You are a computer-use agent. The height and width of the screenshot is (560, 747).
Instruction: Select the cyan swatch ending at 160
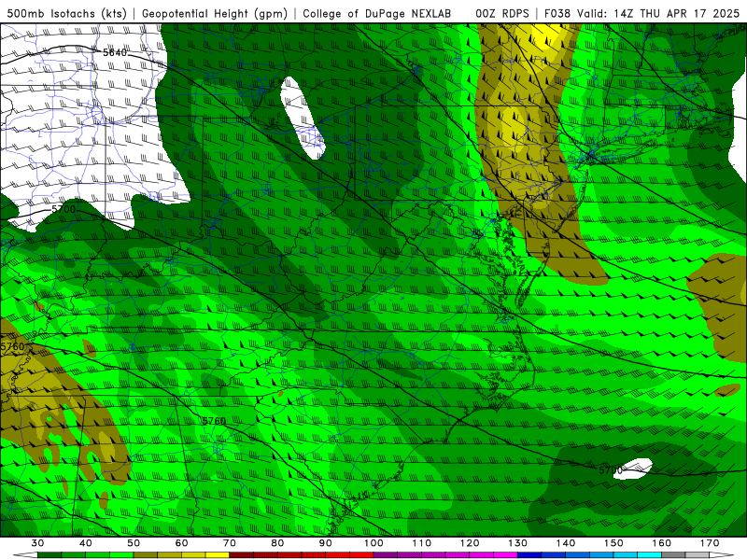click(x=650, y=555)
